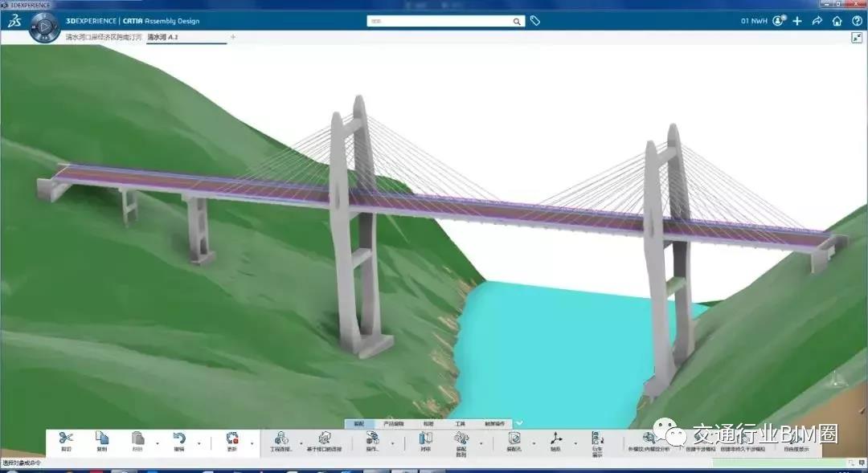The width and height of the screenshot is (868, 473).
Task: Collapse the action bar with chevron
Action: 519,423
